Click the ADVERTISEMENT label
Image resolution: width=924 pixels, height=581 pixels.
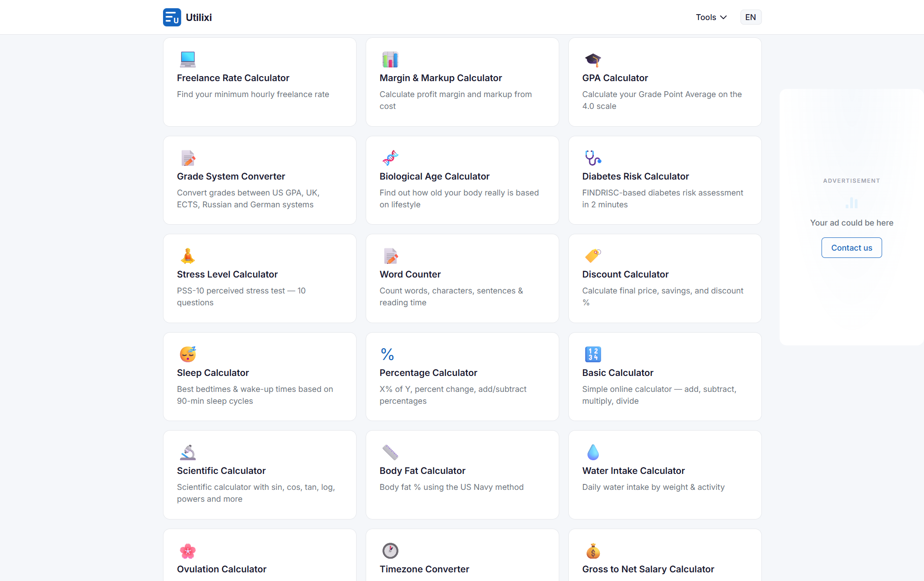click(x=852, y=181)
